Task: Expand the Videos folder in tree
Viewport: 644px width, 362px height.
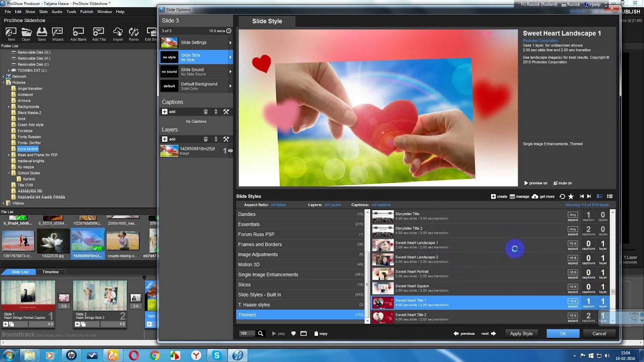Action: tap(4, 203)
